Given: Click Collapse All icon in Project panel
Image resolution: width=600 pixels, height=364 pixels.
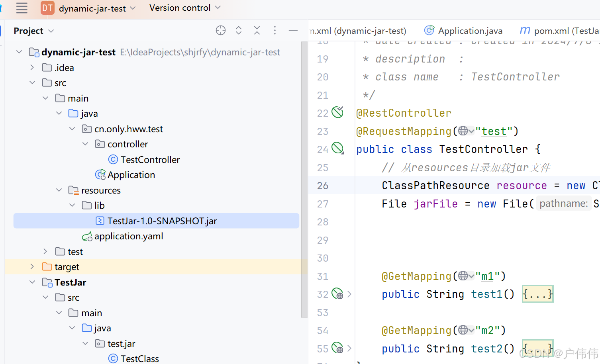Looking at the screenshot, I should point(257,31).
